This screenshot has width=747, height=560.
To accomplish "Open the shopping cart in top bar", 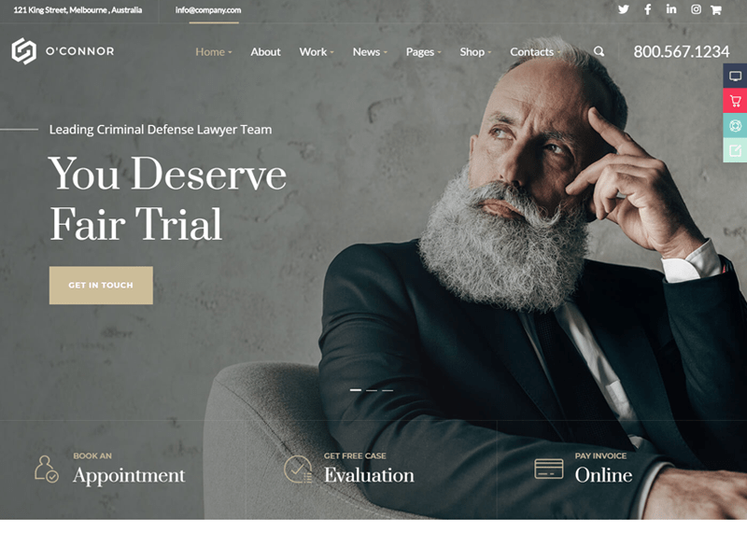I will tap(715, 10).
